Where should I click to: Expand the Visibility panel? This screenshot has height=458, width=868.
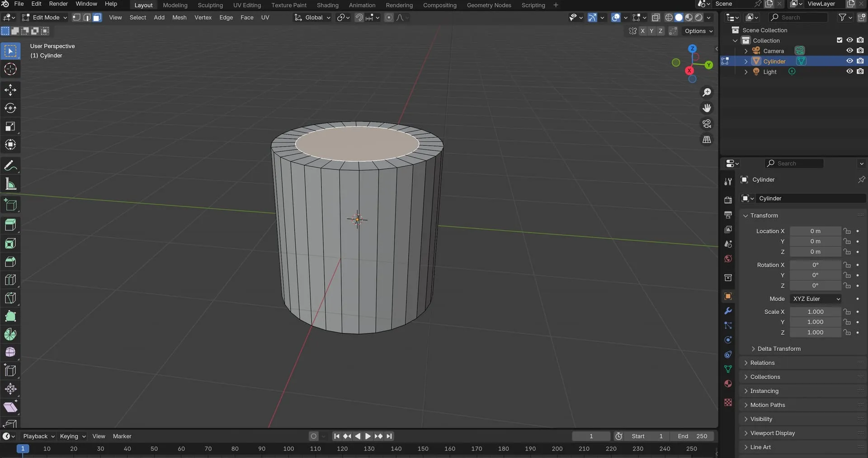point(761,419)
